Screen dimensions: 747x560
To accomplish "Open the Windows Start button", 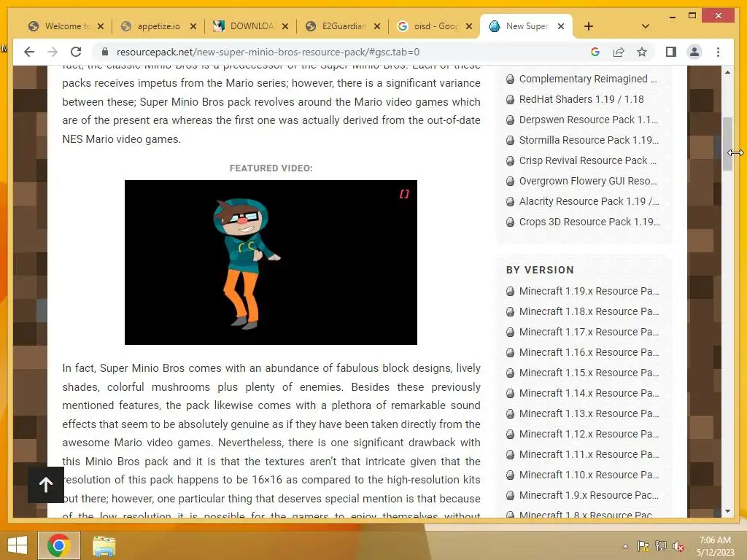I will (x=18, y=545).
